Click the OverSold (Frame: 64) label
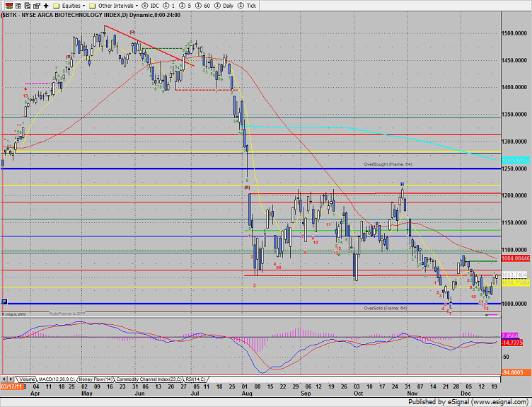This screenshot has height=407, width=532. point(386,308)
